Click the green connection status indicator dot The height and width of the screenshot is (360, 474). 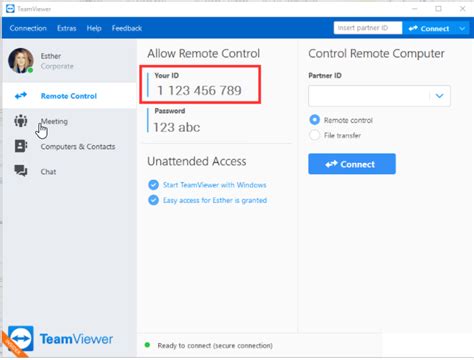(147, 345)
